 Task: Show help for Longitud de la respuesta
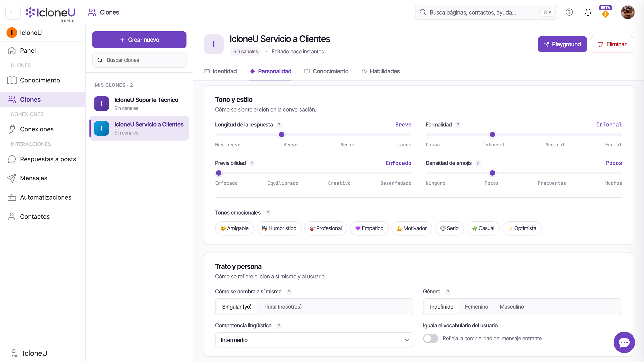tap(279, 125)
